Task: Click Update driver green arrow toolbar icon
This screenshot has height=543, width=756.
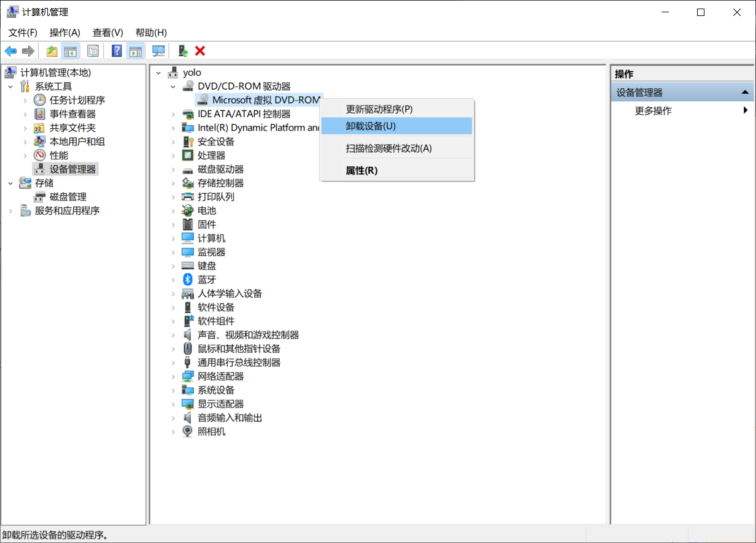Action: pos(182,51)
